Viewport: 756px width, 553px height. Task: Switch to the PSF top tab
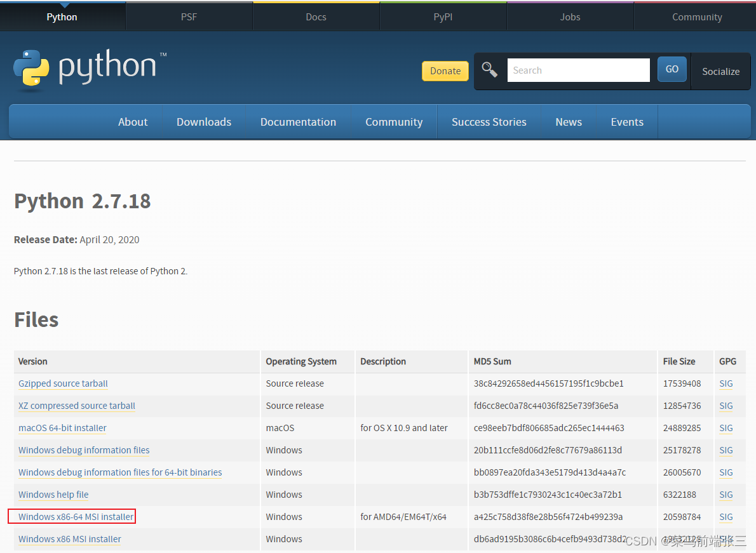point(189,17)
